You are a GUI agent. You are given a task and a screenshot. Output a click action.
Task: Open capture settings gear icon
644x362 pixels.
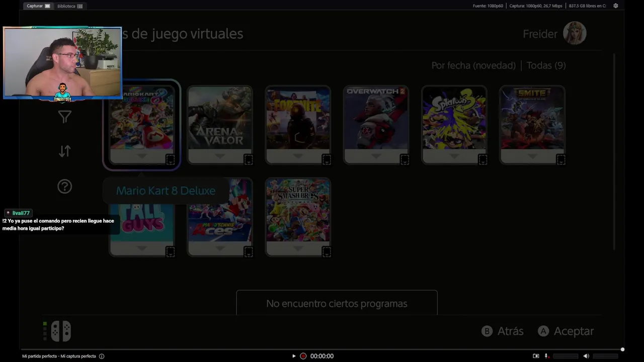pyautogui.click(x=615, y=6)
